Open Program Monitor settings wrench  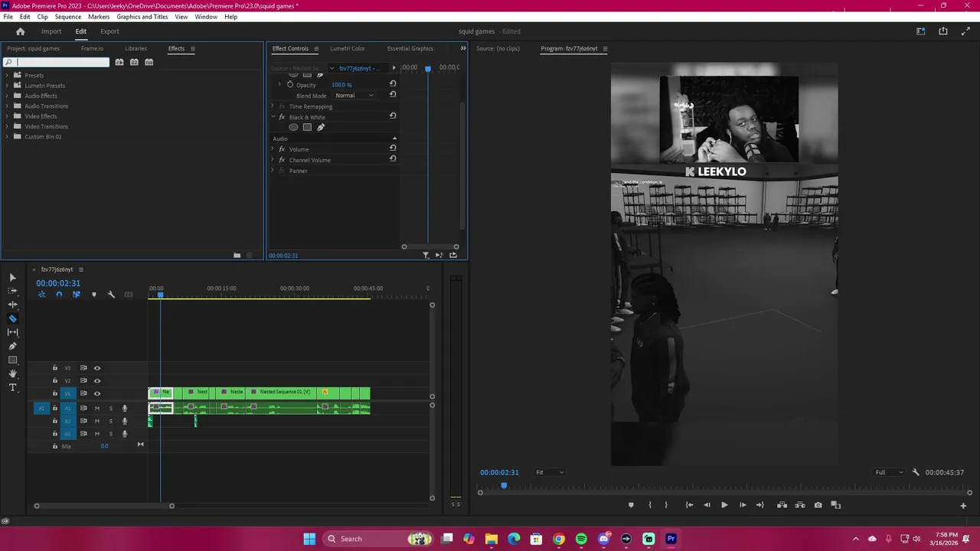pos(916,472)
